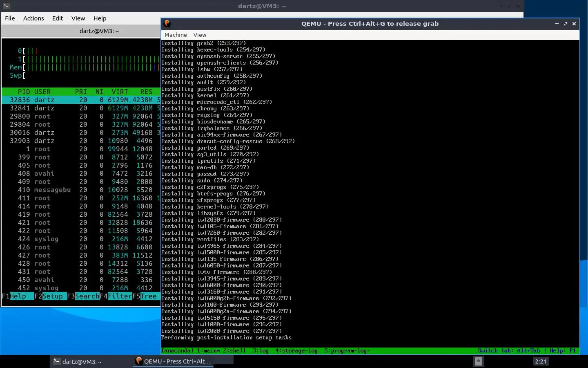
Task: Switch to anaconda 1:main tab
Action: 208,350
